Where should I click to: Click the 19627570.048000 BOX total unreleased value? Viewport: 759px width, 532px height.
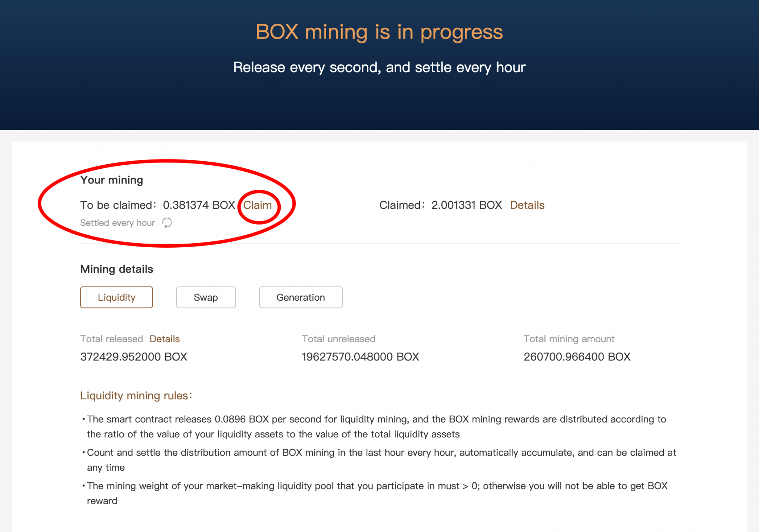point(360,357)
